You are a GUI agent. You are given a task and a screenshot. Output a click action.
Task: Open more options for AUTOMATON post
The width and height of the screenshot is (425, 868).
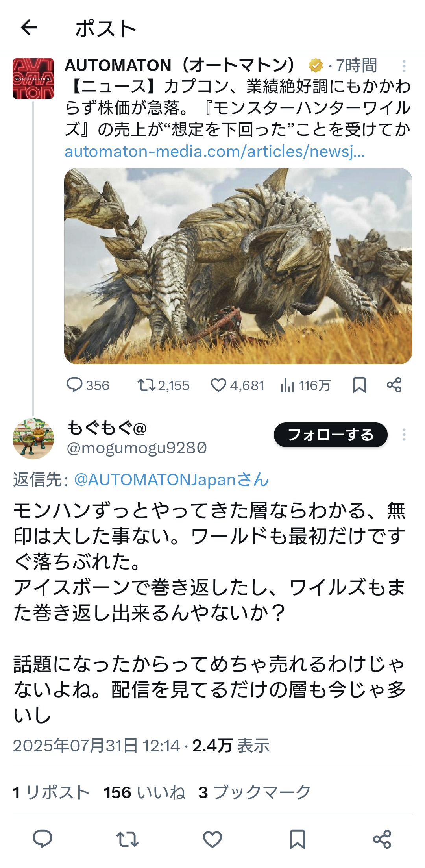[404, 66]
